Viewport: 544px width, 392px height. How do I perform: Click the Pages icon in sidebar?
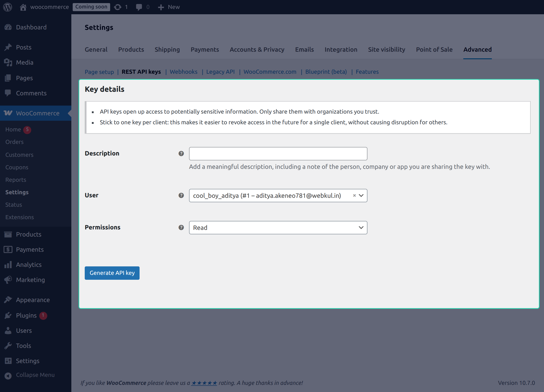tap(8, 78)
